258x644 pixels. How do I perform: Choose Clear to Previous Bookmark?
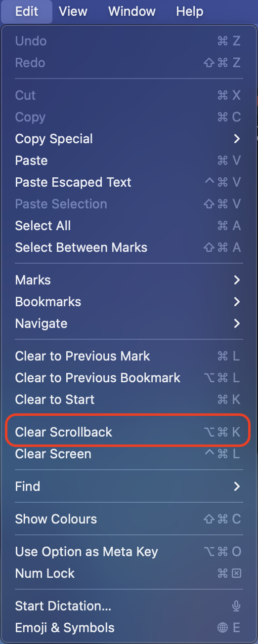(128, 378)
